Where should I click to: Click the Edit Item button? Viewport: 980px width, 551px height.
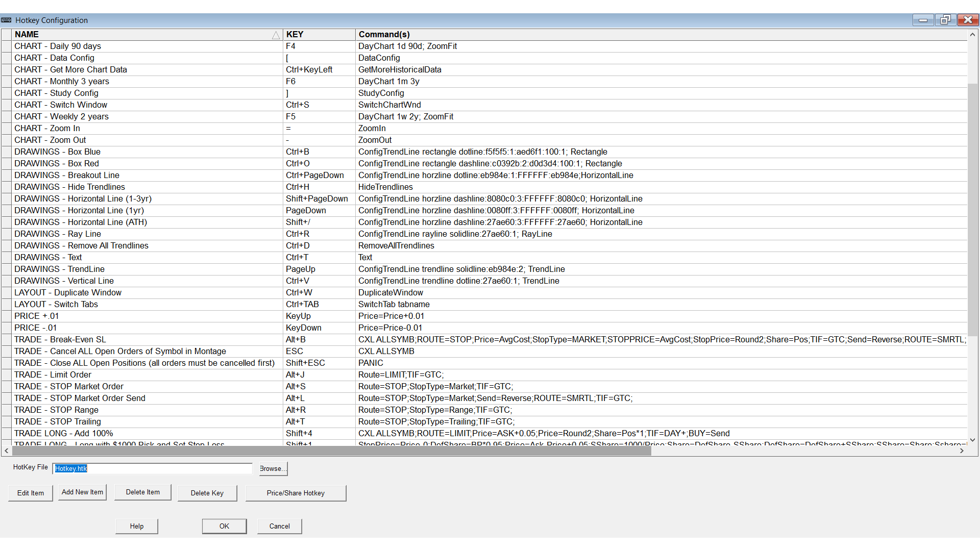31,493
